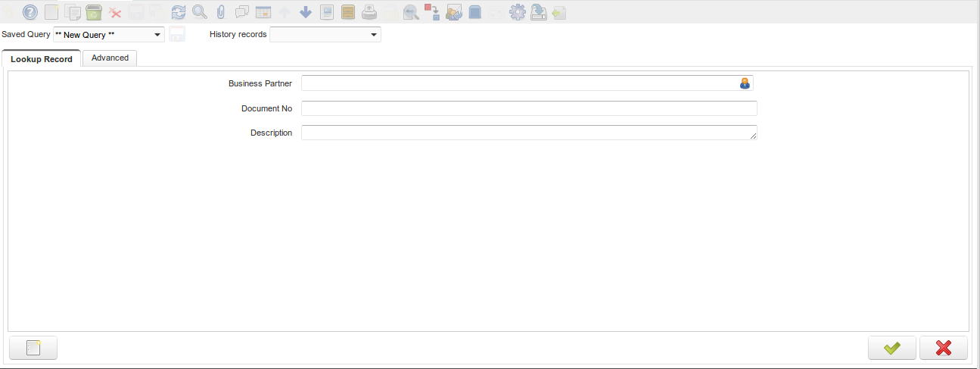The height and width of the screenshot is (369, 980).
Task: Toggle the grid view calendar-style icon
Action: (263, 12)
